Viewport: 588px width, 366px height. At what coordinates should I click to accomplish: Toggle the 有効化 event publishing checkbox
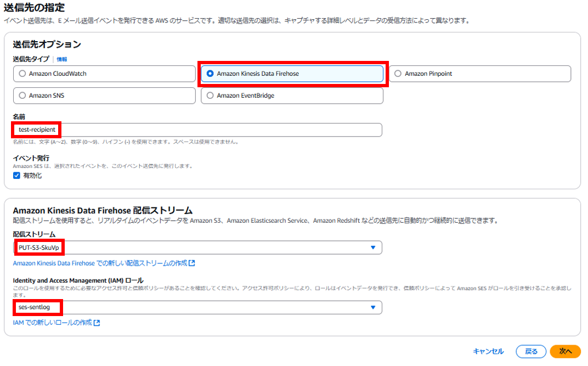(16, 176)
